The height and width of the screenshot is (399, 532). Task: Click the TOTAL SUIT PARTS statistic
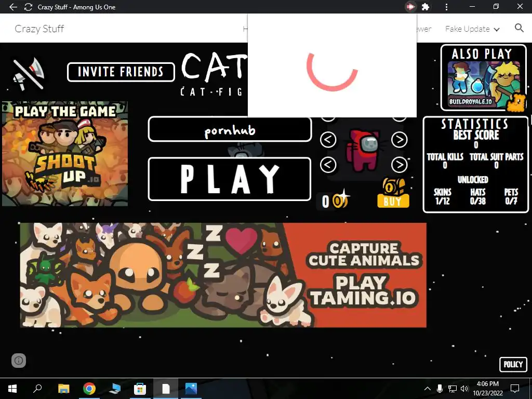click(x=496, y=161)
